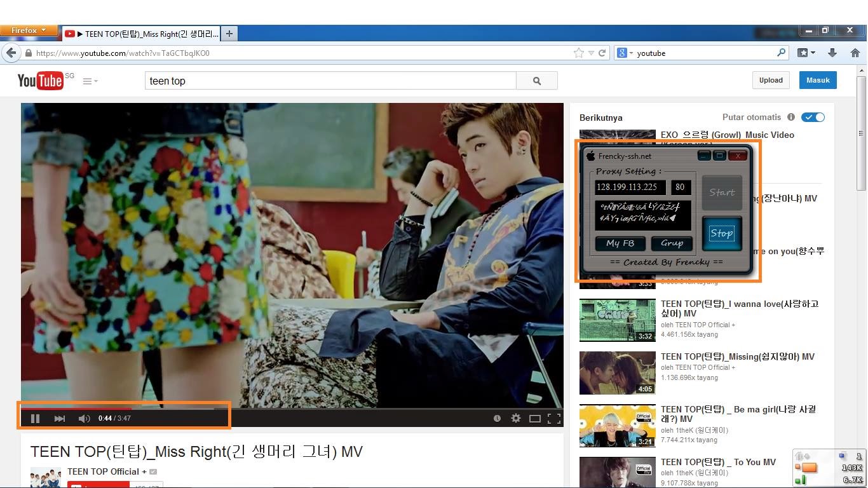The width and height of the screenshot is (868, 488).
Task: Go back with Firefox back arrow
Action: 11,53
